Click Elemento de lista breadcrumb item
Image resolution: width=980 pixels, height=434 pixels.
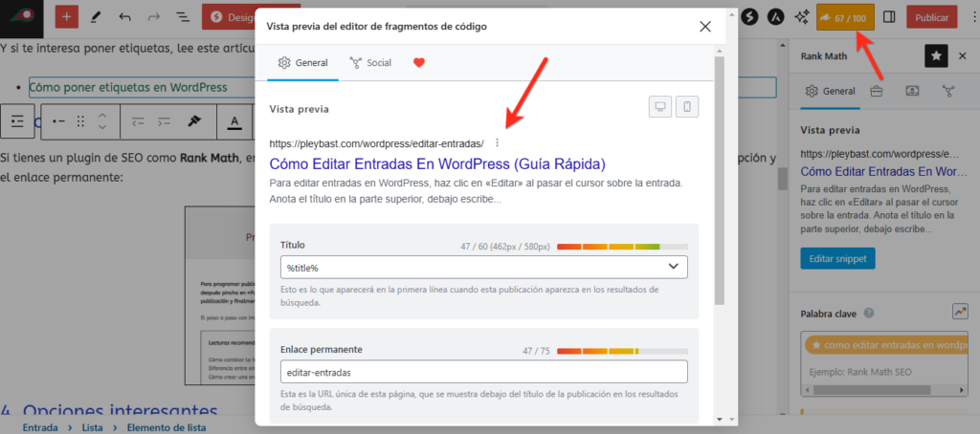point(167,427)
